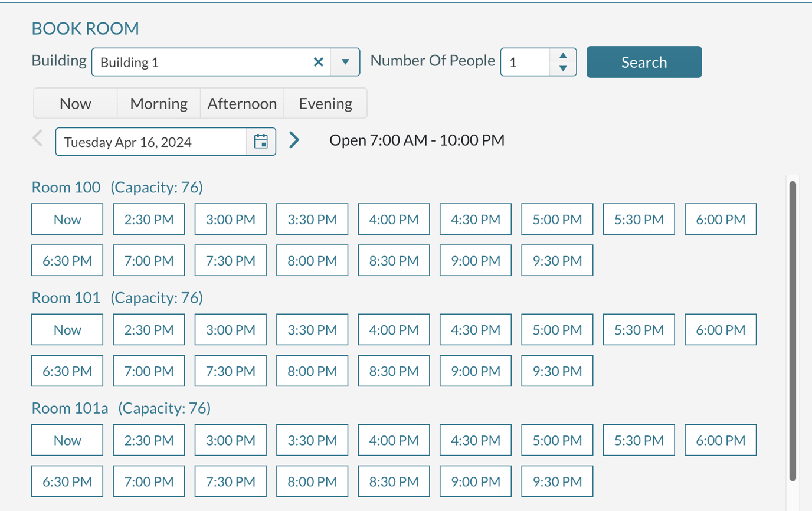Click the Search button
812x511 pixels.
point(644,62)
